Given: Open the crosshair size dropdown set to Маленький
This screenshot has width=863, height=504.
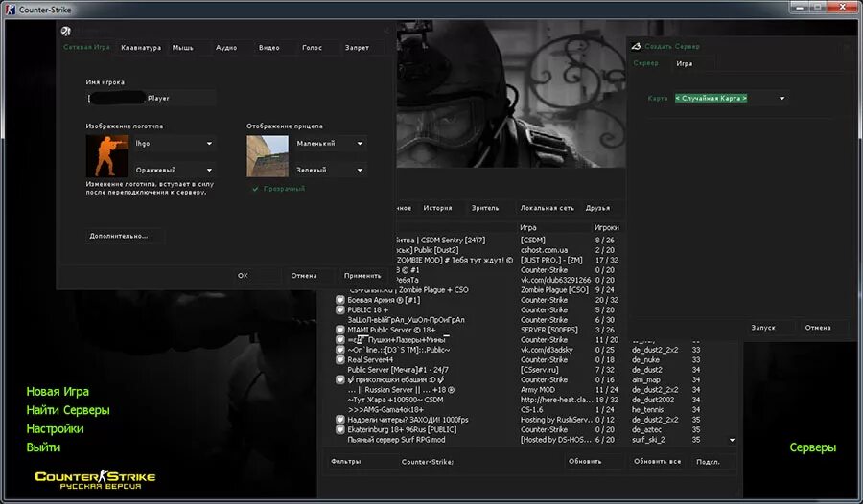Looking at the screenshot, I should coord(330,143).
